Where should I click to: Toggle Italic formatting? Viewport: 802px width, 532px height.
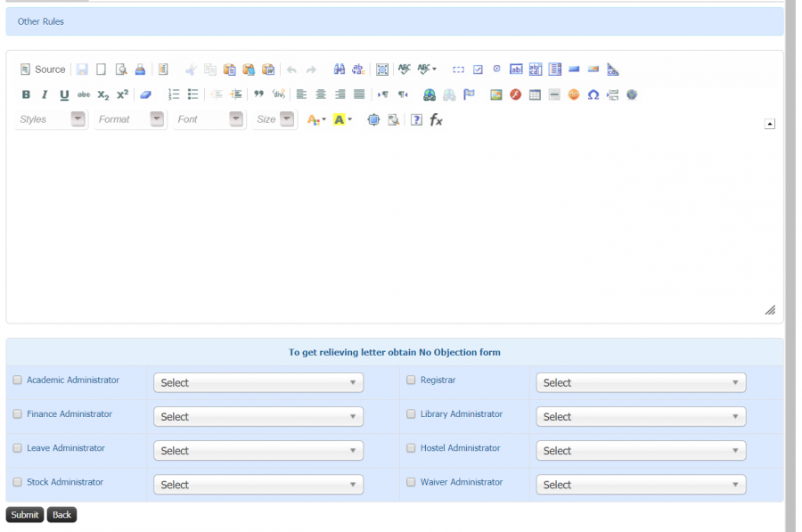click(45, 94)
